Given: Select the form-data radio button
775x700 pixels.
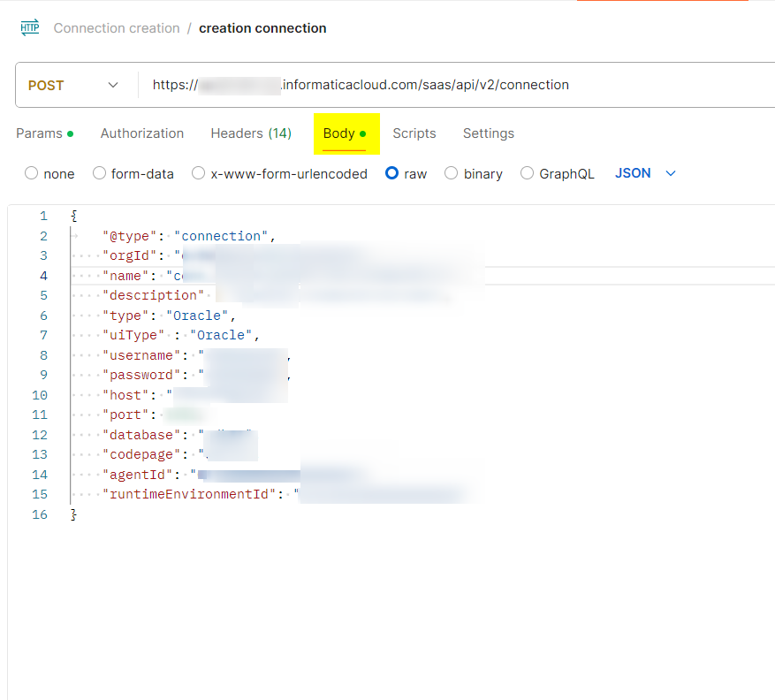Looking at the screenshot, I should pos(99,173).
